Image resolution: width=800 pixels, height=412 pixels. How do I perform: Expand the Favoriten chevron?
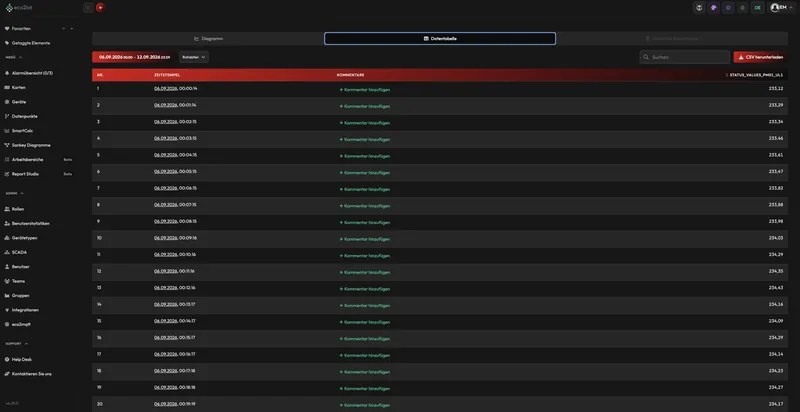point(71,29)
